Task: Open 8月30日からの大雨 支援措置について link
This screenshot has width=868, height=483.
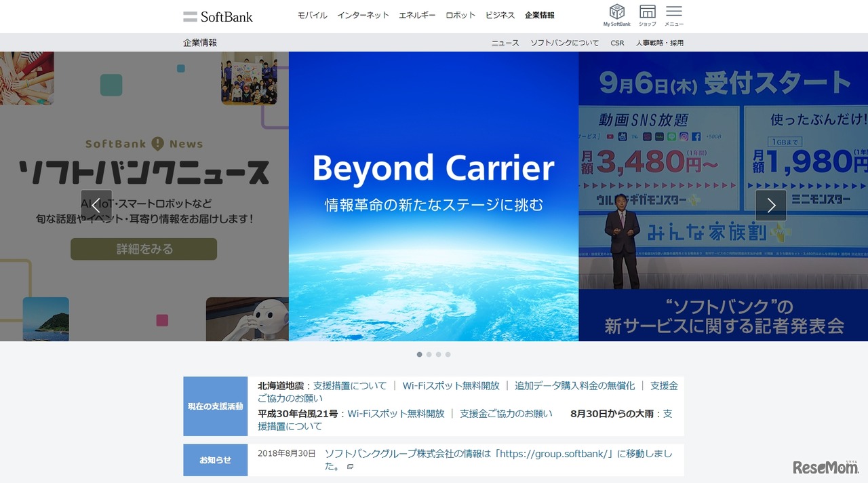Action: point(465,420)
